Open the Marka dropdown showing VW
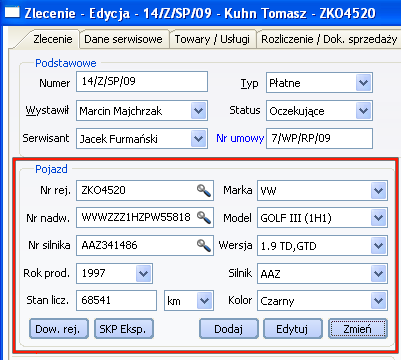Viewport: 401px width, 360px height. tap(378, 191)
